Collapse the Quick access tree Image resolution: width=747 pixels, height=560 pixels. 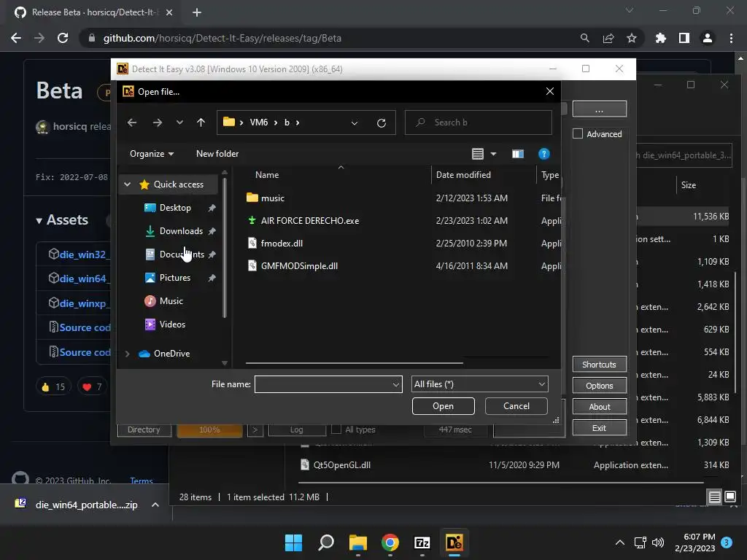[127, 184]
